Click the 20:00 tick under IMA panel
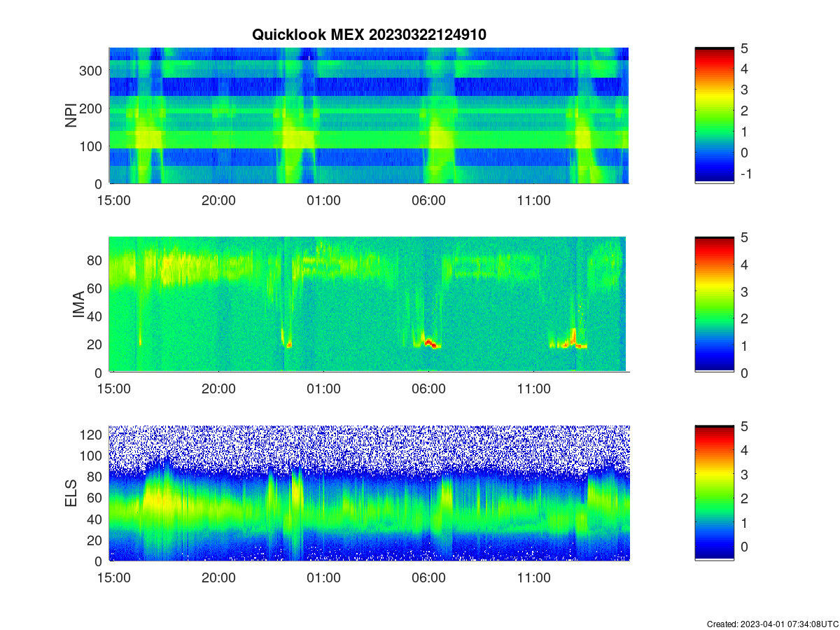This screenshot has height=630, width=840. pos(219,390)
